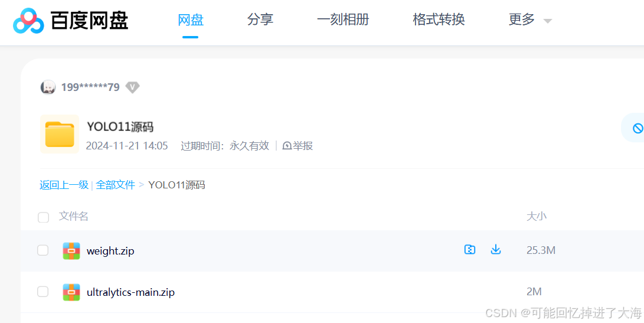Click the zip archive icon for weight.zip
644x323 pixels.
[71, 251]
